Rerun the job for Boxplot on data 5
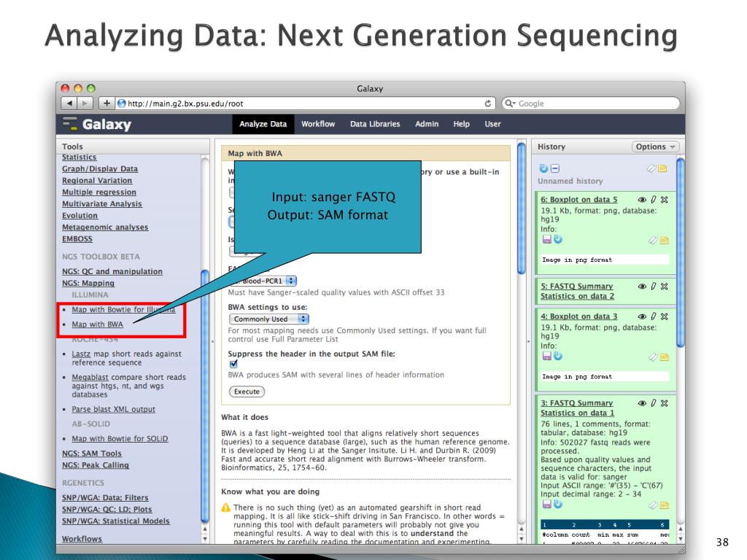This screenshot has width=747, height=560. click(x=558, y=239)
